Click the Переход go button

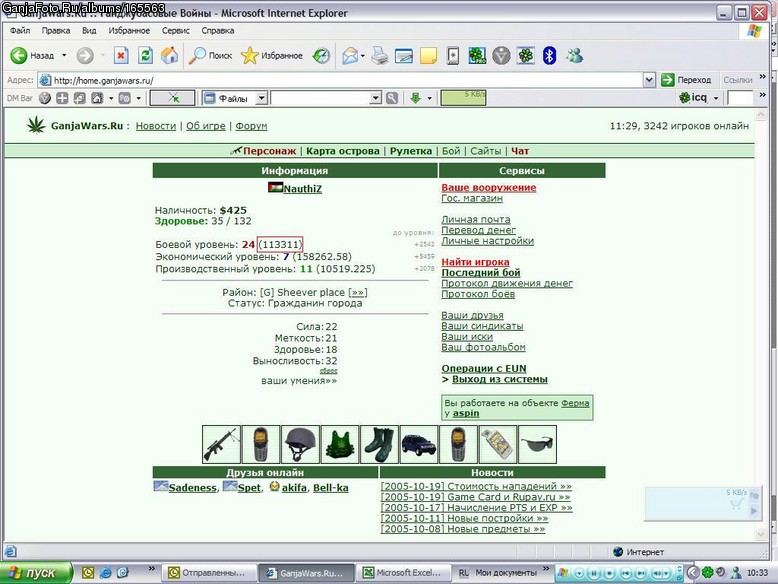point(687,80)
